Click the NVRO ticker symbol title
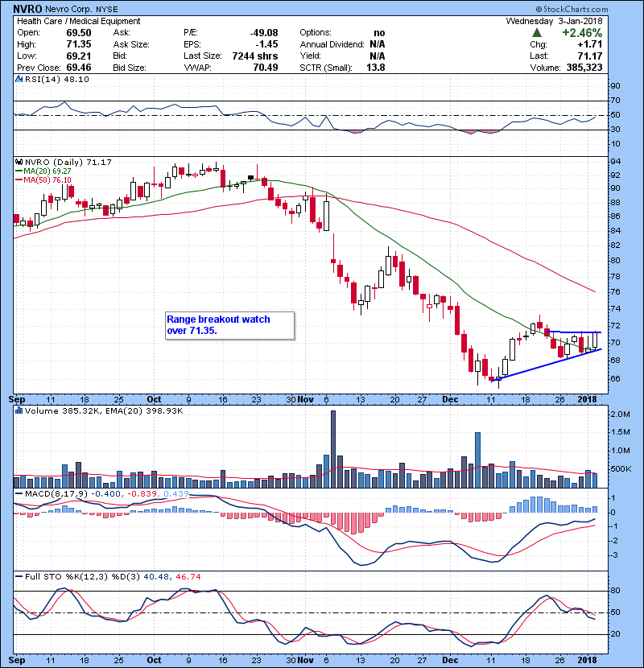Screen dimensions: 644x668 point(27,9)
